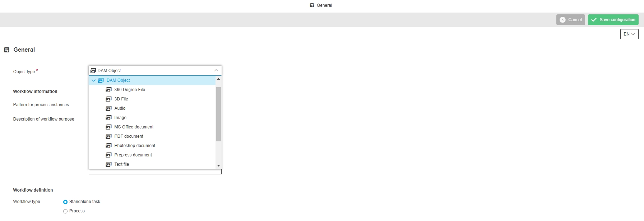Click the MS Office document icon
The width and height of the screenshot is (644, 221).
[108, 127]
